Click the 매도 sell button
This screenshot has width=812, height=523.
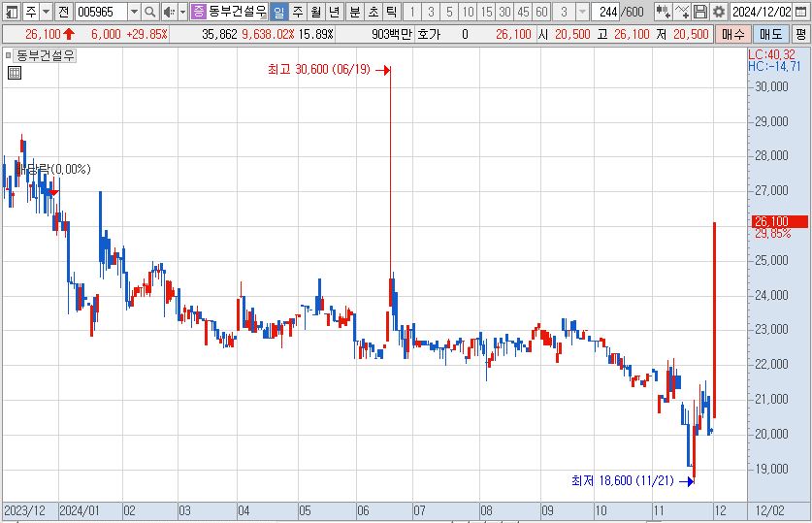[770, 35]
